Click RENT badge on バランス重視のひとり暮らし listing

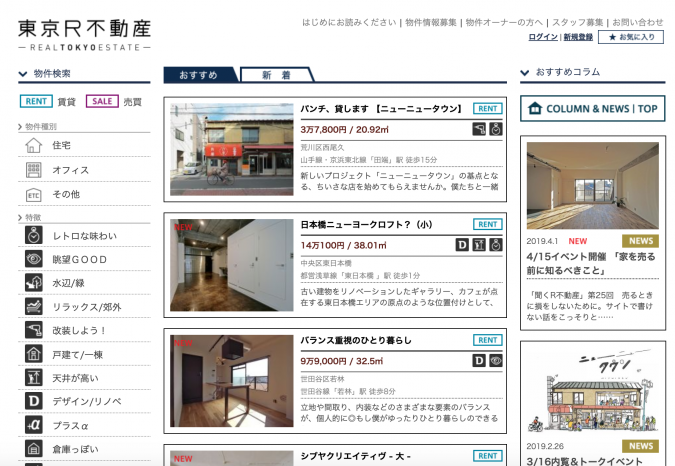pos(488,340)
